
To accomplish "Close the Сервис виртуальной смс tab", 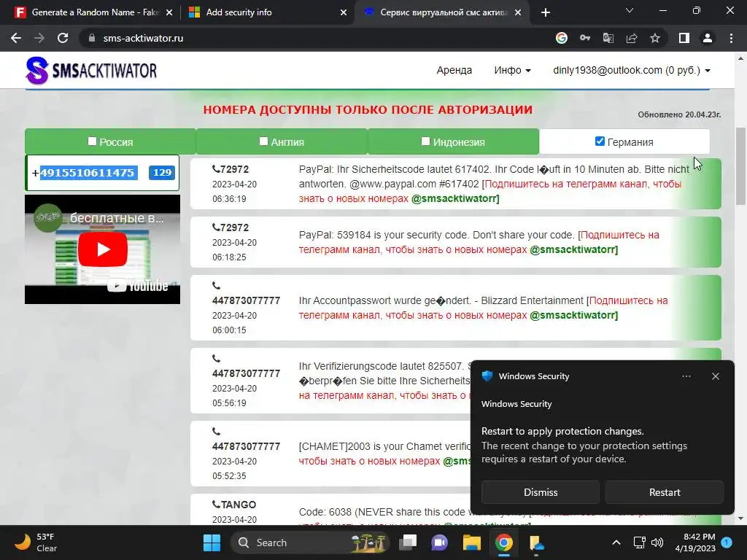I will tap(519, 12).
